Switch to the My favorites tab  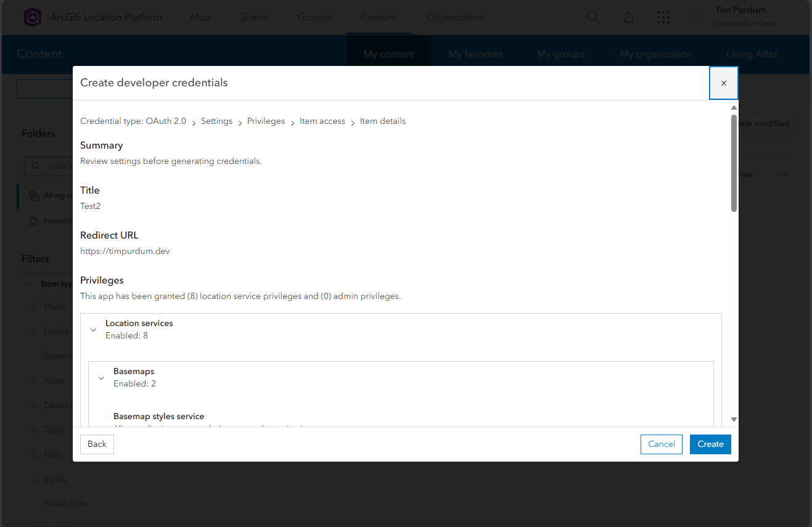[x=475, y=54]
